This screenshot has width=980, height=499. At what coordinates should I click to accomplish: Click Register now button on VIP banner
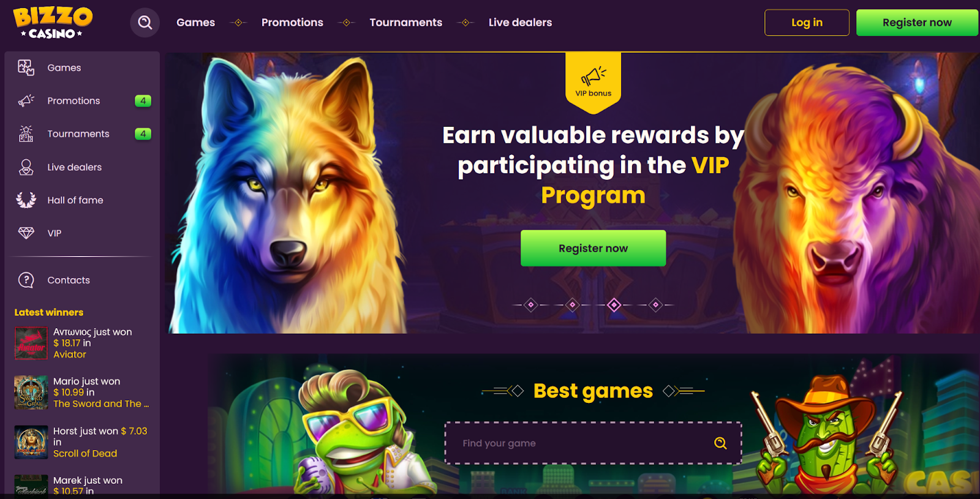tap(593, 248)
